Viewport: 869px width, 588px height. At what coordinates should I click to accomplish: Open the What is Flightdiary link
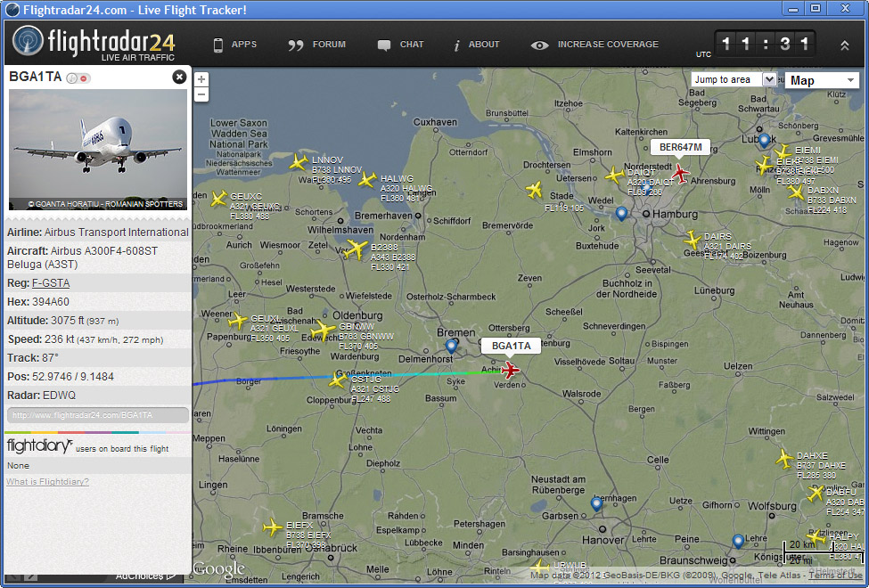pos(47,482)
